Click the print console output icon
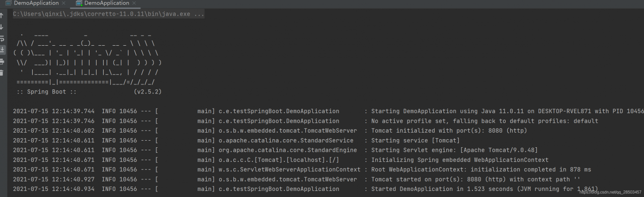 pyautogui.click(x=2, y=61)
